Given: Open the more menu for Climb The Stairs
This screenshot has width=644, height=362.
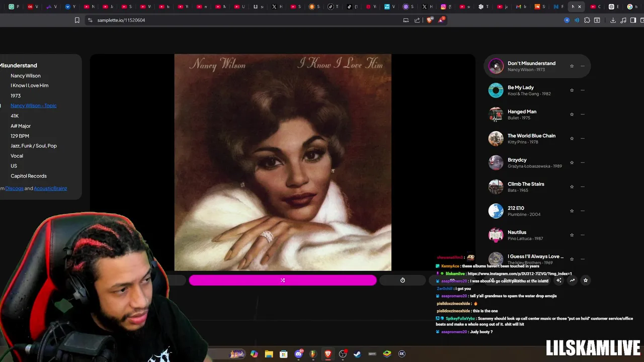Looking at the screenshot, I should (583, 187).
